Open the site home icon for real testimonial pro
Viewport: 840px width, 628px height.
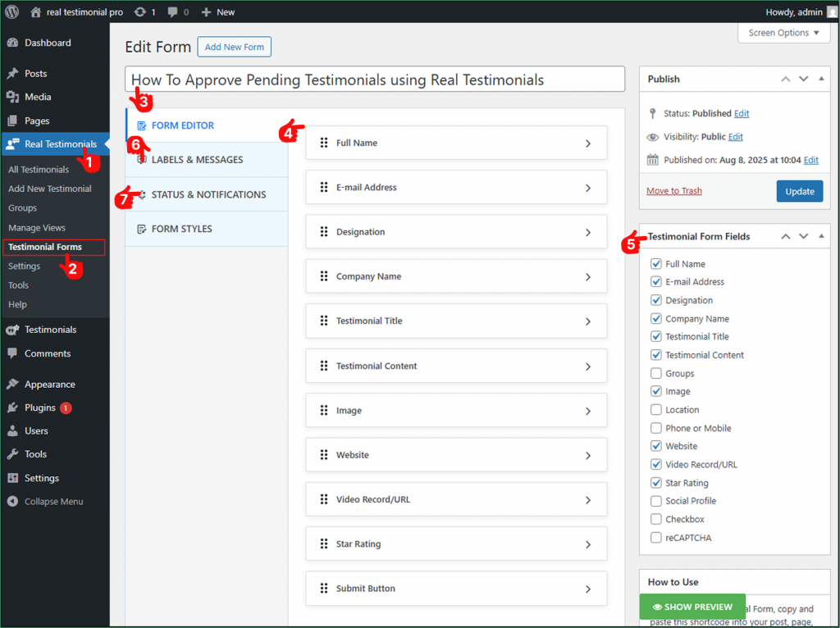[x=35, y=11]
